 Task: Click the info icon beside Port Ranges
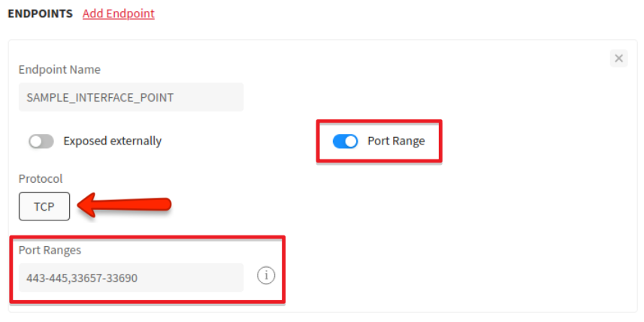click(x=266, y=275)
